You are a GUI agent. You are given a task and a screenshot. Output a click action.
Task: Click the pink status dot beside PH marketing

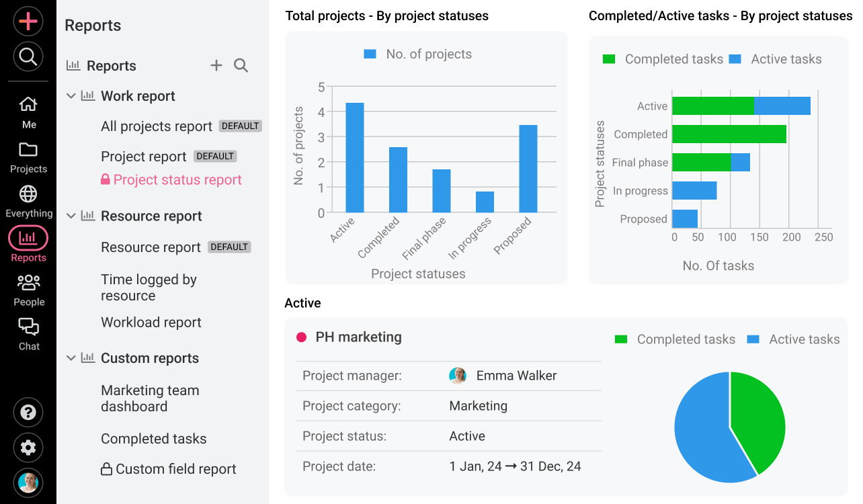click(300, 337)
